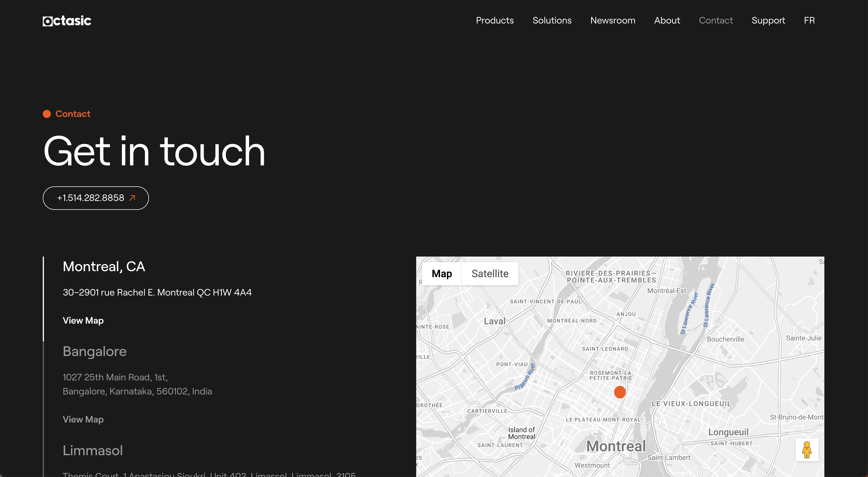Select the Map view toggle

[x=441, y=274]
